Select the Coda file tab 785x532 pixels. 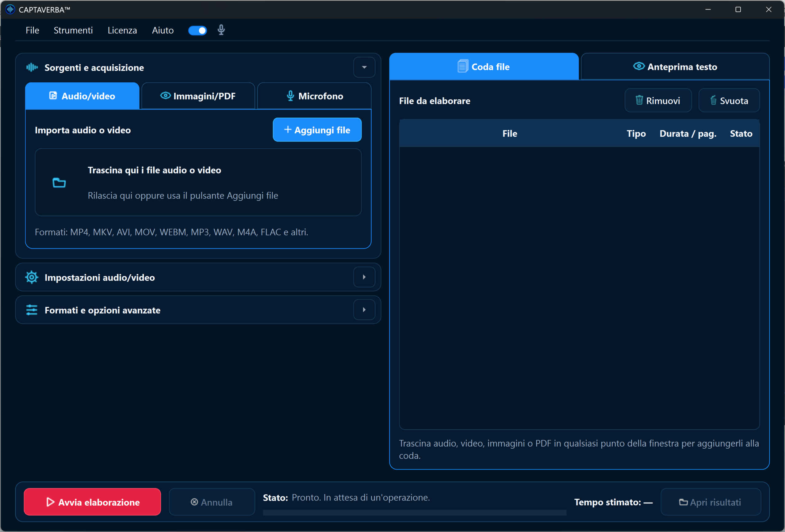(484, 66)
